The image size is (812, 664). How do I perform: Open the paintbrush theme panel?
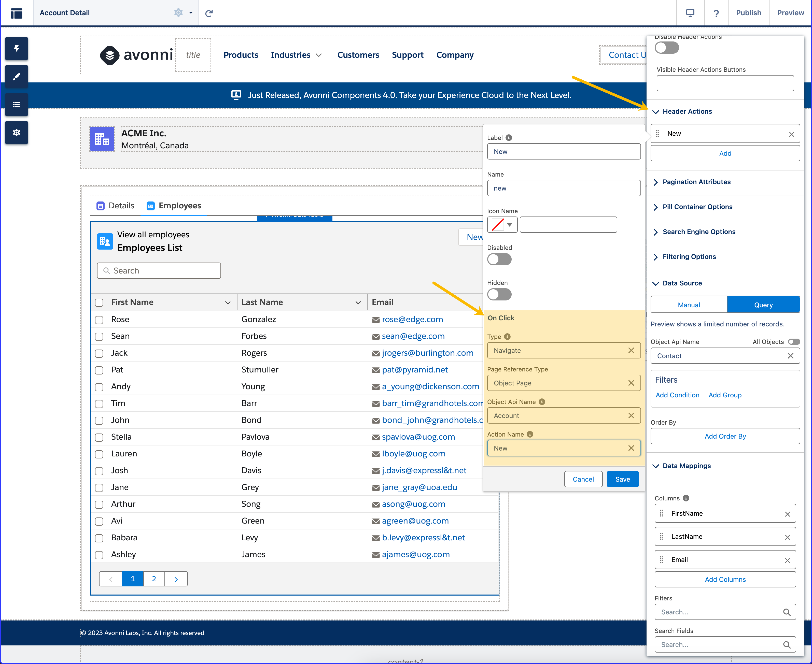(17, 77)
